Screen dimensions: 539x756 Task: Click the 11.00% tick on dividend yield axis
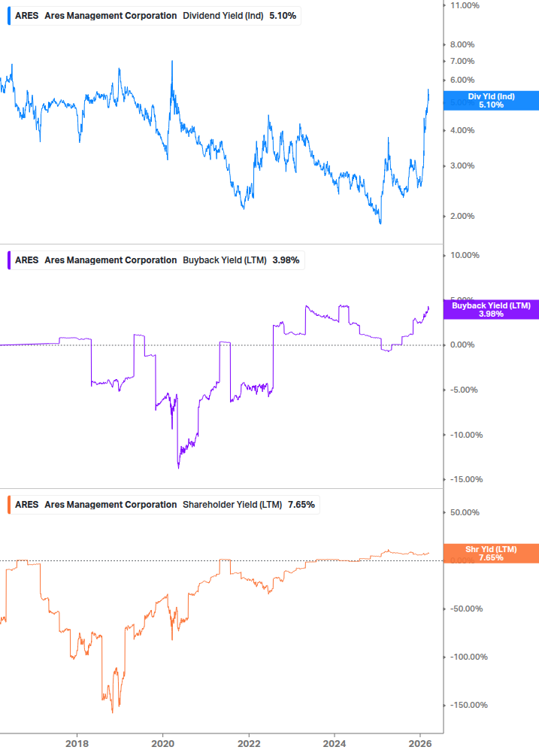tap(465, 6)
